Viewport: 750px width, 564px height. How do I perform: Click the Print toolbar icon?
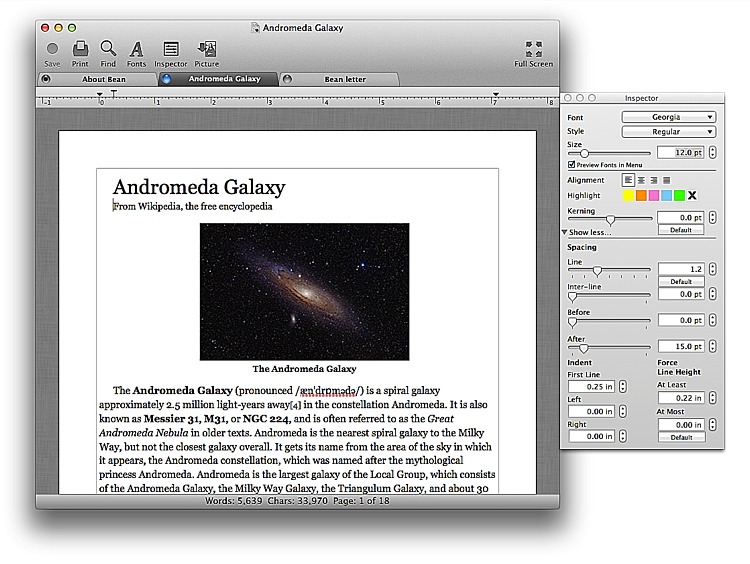tap(80, 49)
